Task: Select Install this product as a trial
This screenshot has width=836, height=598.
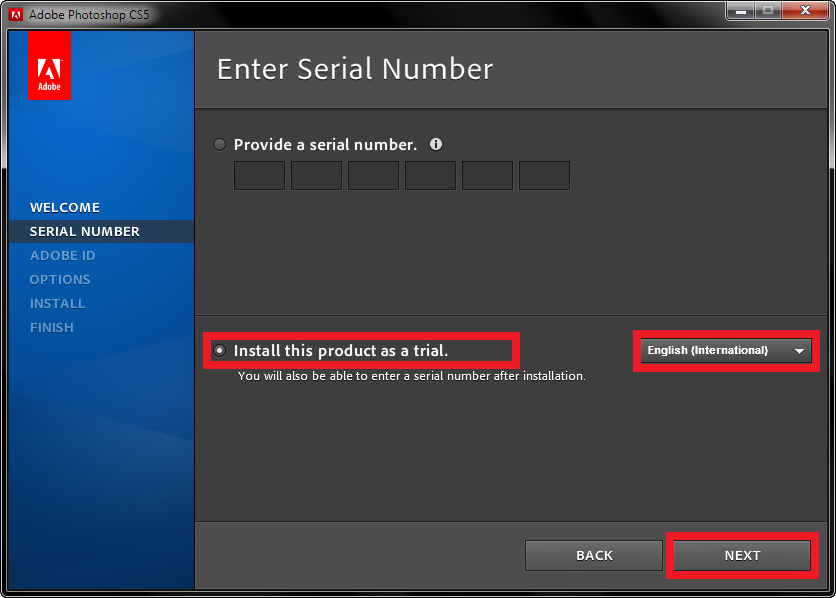Action: click(220, 351)
